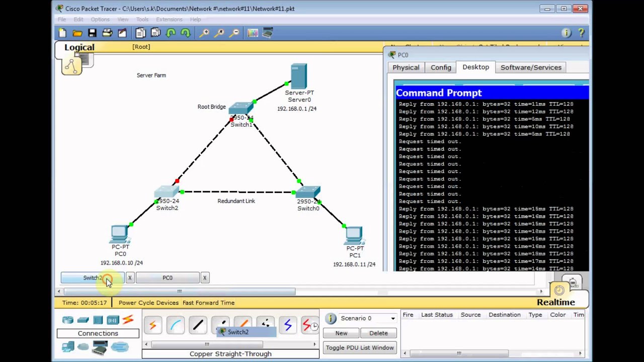Select the Switches device category
This screenshot has height=362, width=644.
pyautogui.click(x=83, y=320)
